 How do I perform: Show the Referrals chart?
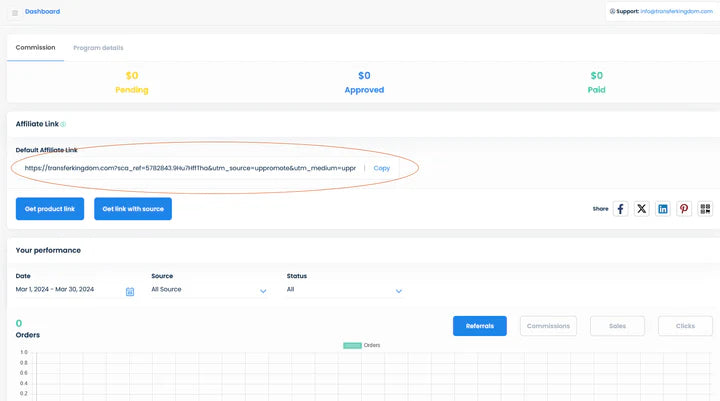pos(479,326)
